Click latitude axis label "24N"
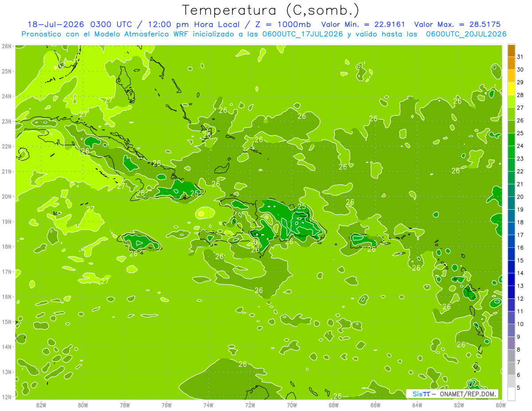The image size is (532, 411). pyautogui.click(x=6, y=96)
